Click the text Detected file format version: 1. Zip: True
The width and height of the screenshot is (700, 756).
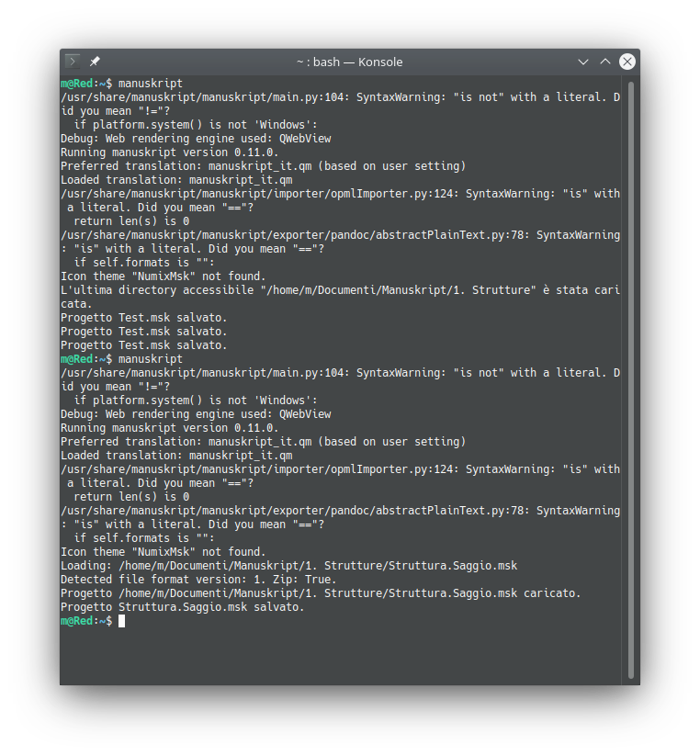[x=198, y=579]
